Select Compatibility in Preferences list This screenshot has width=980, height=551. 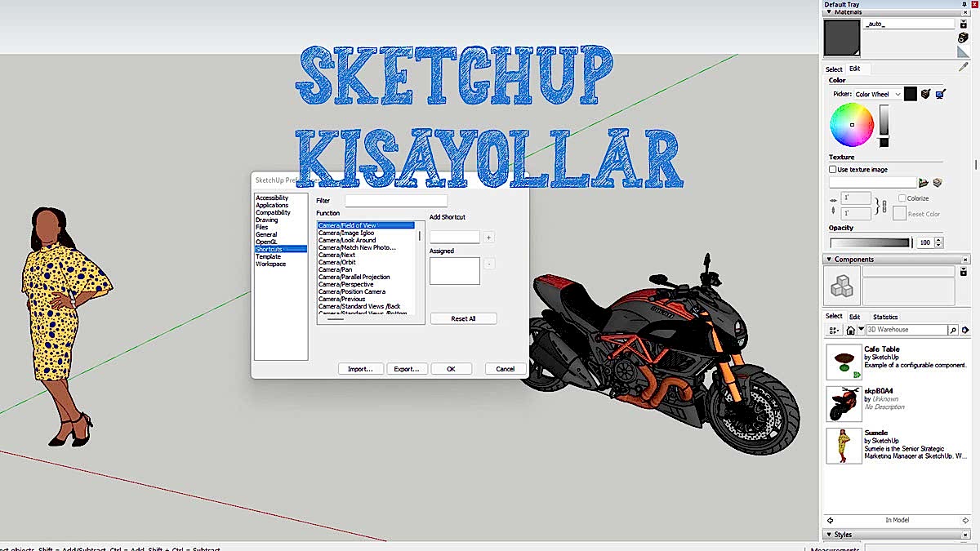273,212
